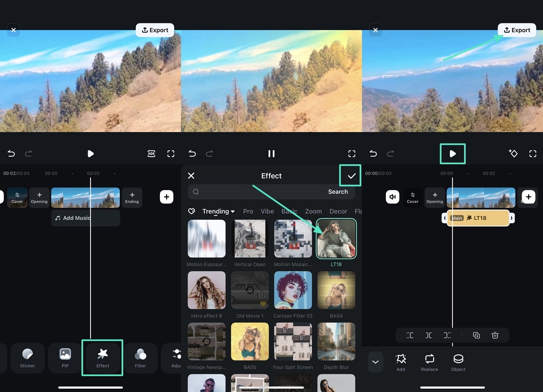Undo in the left screen
543x392 pixels.
11,154
